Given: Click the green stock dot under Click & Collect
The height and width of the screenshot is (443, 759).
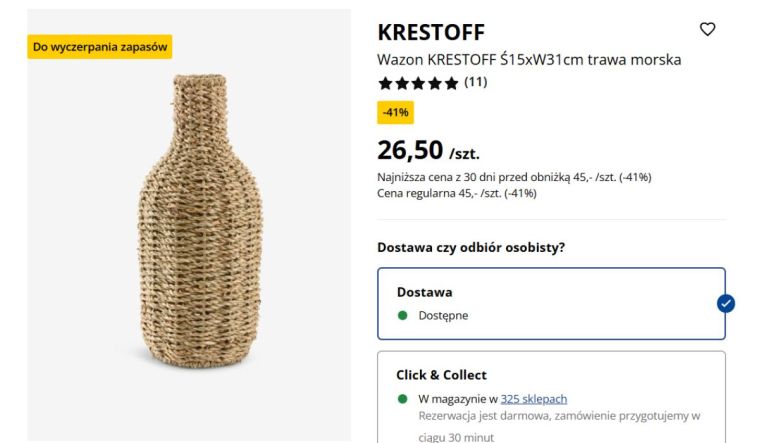Looking at the screenshot, I should click(x=403, y=398).
